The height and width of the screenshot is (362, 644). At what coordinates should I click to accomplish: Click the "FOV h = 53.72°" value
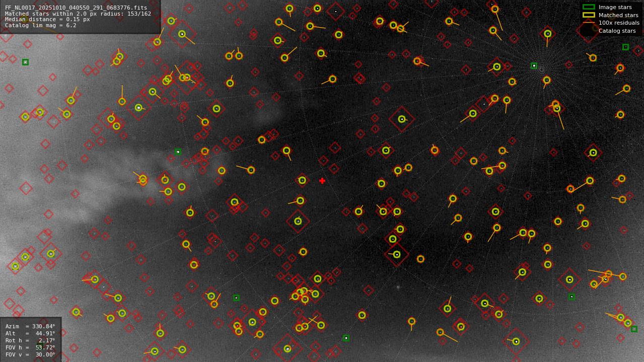point(30,347)
